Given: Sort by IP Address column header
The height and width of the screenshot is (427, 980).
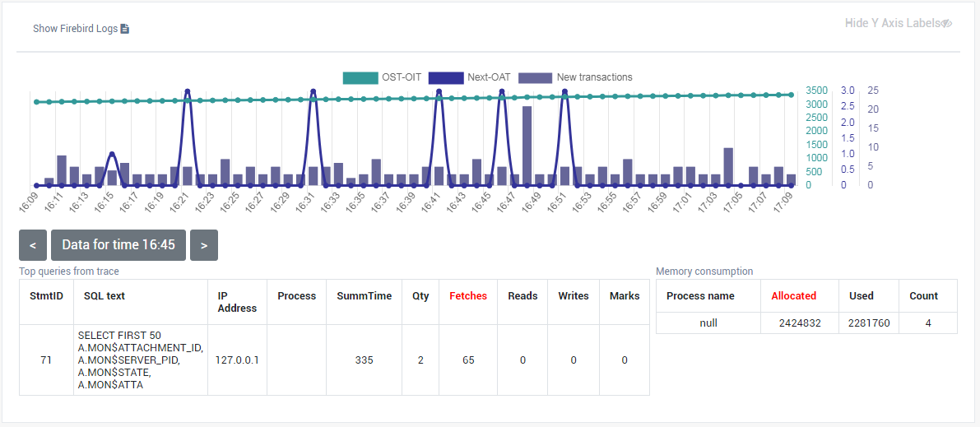Looking at the screenshot, I should [x=237, y=302].
